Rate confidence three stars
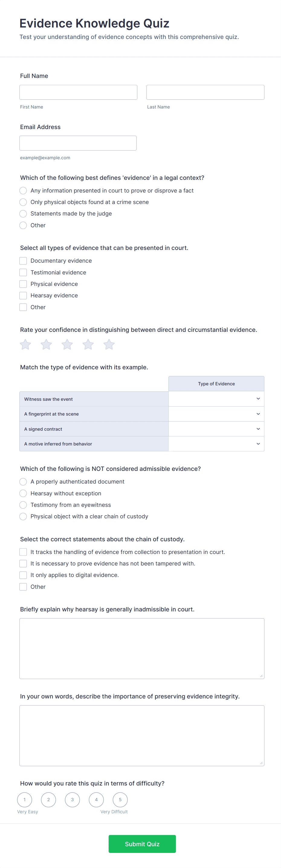The height and width of the screenshot is (868, 281). pyautogui.click(x=67, y=344)
